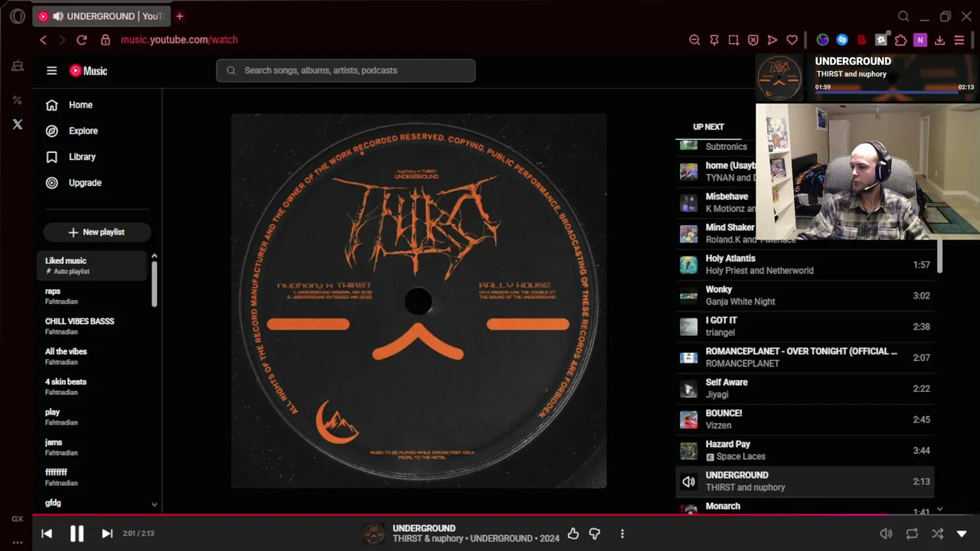Open the GX Corner sidebar button
Viewport: 980px width, 551px height.
(x=18, y=519)
